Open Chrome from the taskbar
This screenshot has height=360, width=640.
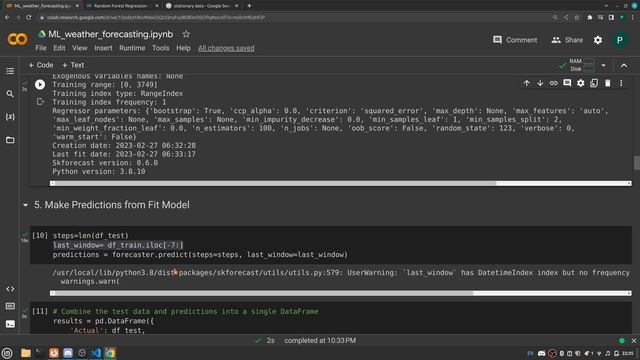(110, 353)
